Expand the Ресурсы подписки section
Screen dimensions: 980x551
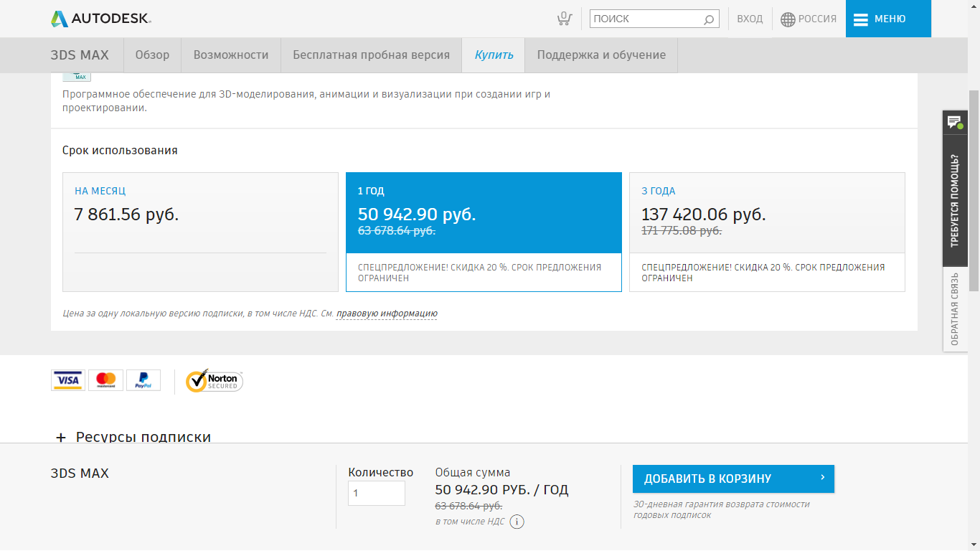133,437
